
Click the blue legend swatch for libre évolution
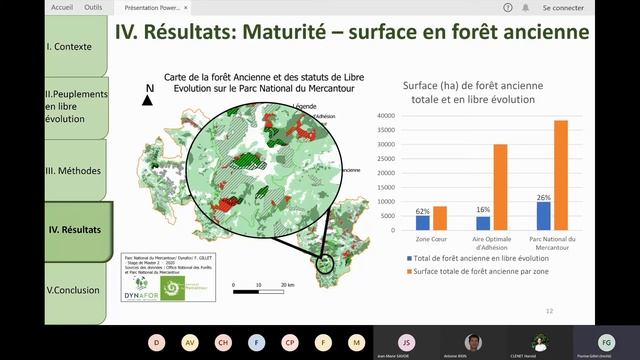[x=409, y=258]
